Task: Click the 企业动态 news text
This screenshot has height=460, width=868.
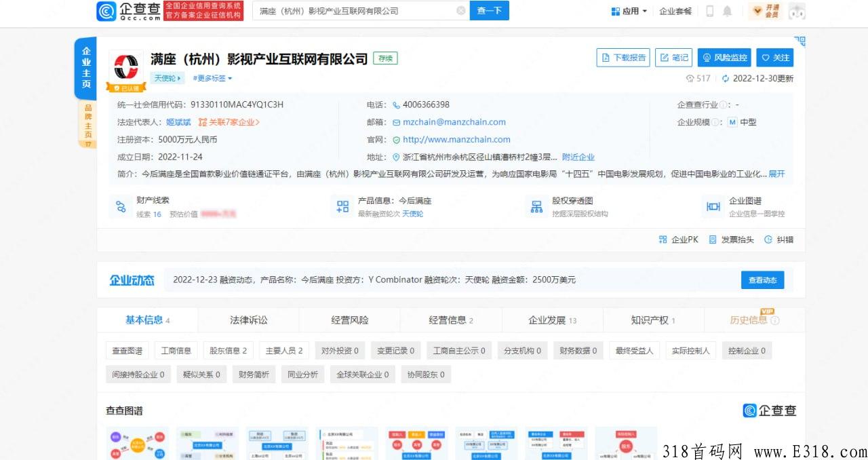Action: pos(374,280)
